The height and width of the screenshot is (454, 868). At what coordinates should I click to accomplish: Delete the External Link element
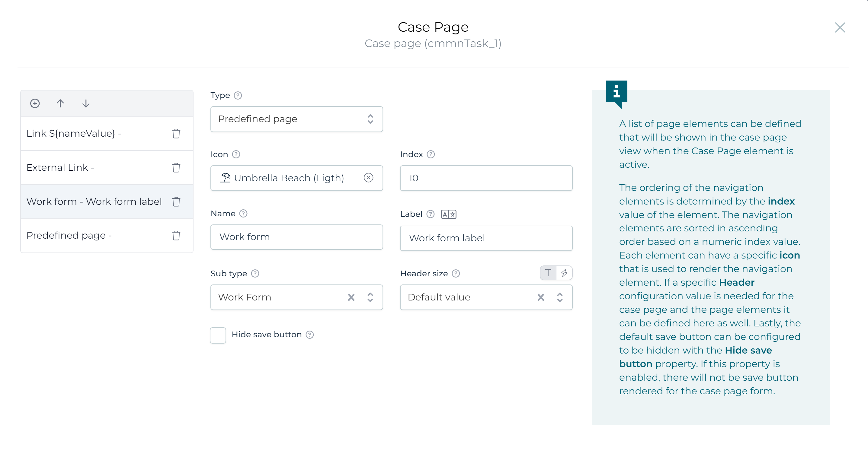click(x=176, y=167)
